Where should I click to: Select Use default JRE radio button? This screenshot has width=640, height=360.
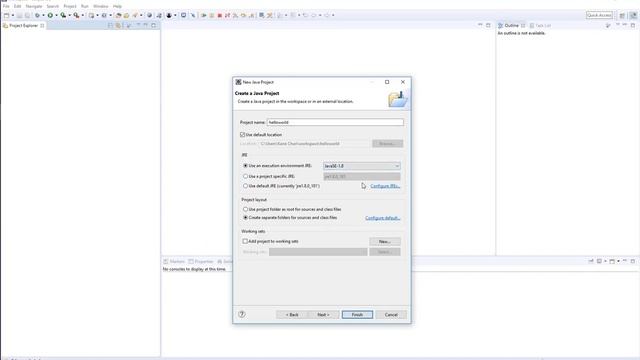pyautogui.click(x=245, y=186)
